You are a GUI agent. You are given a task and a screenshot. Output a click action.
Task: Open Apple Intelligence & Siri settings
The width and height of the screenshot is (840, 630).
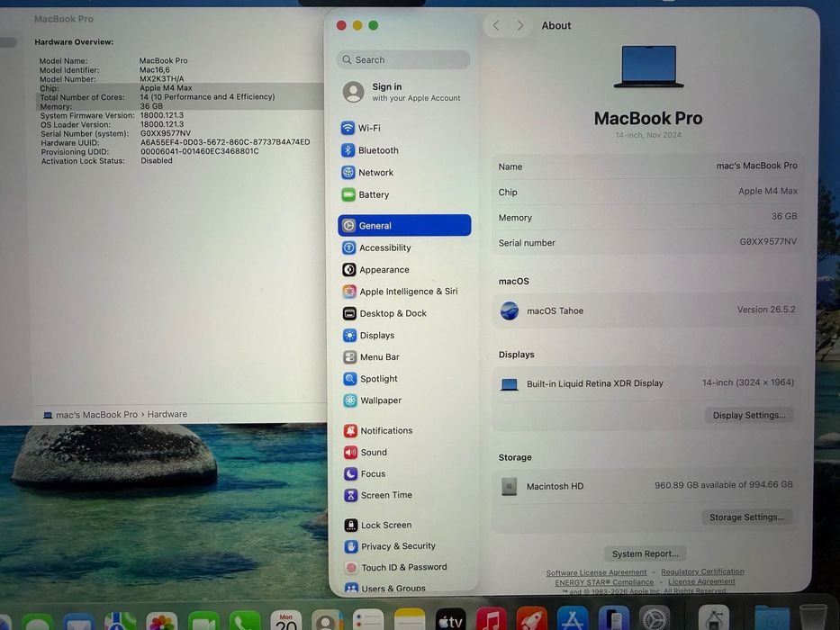point(404,292)
